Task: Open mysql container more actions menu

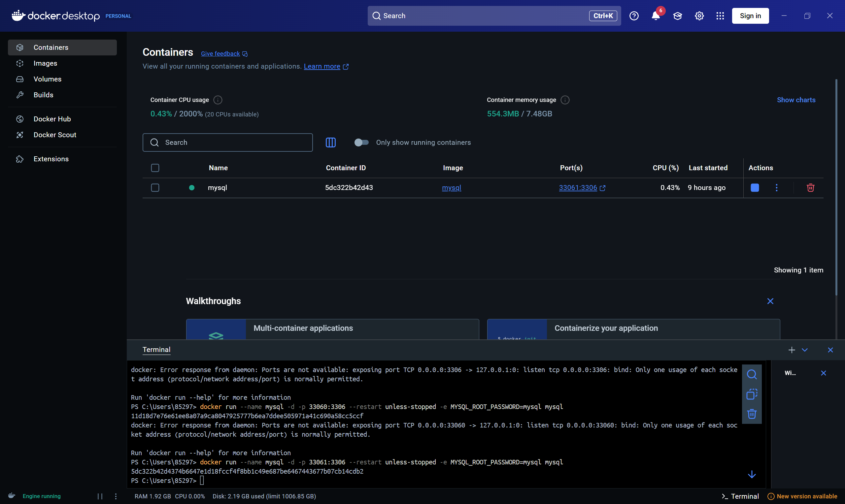Action: 776,188
